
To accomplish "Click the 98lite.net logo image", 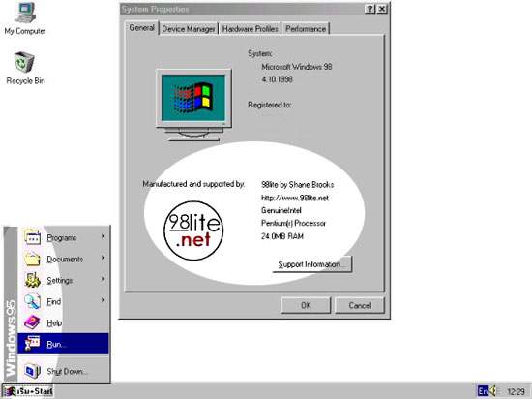I will 193,230.
